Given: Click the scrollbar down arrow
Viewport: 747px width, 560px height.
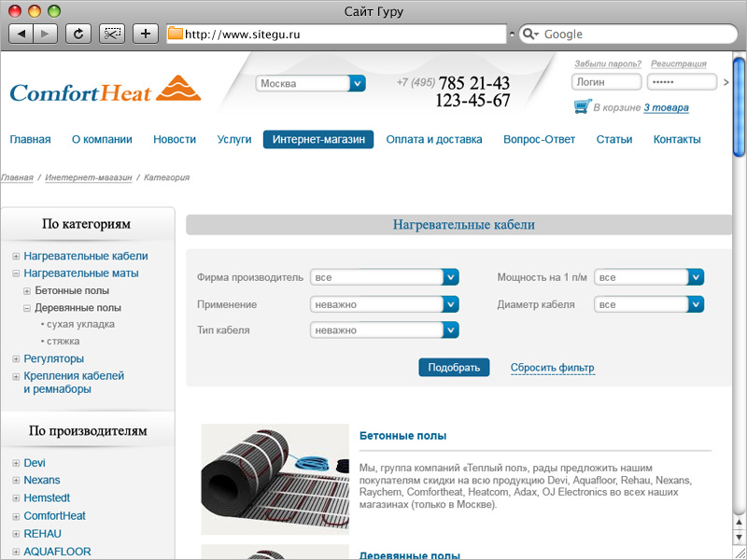Looking at the screenshot, I should [740, 539].
